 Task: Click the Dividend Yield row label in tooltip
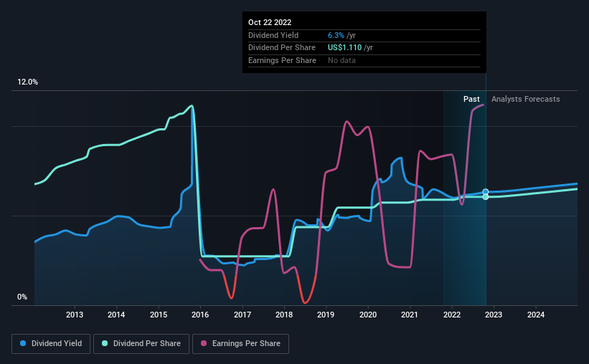(x=273, y=35)
